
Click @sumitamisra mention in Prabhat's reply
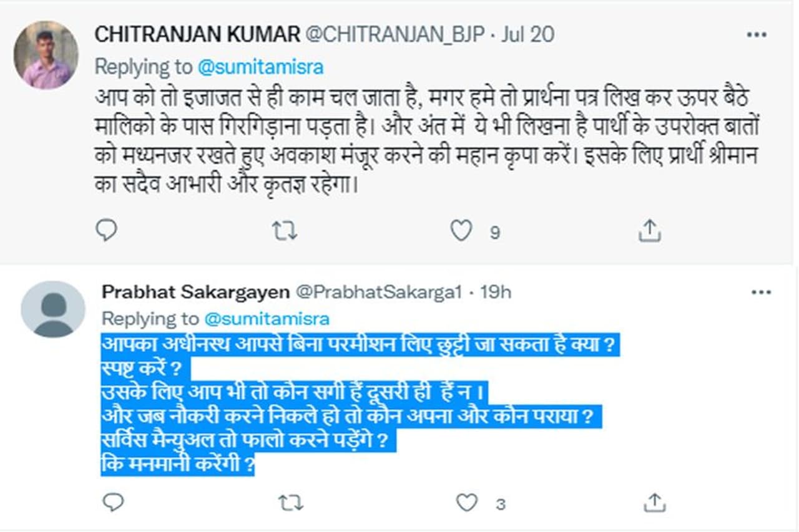click(267, 319)
